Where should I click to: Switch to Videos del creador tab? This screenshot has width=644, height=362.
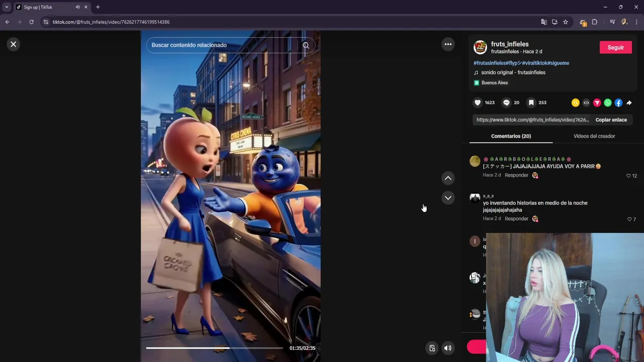pyautogui.click(x=594, y=136)
